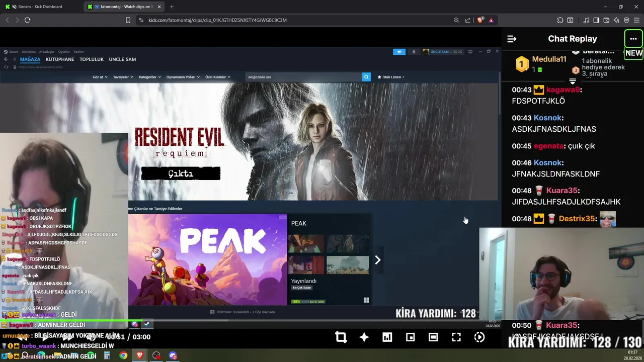Open browser main hamburger menu
The width and height of the screenshot is (644, 362).
click(x=636, y=20)
